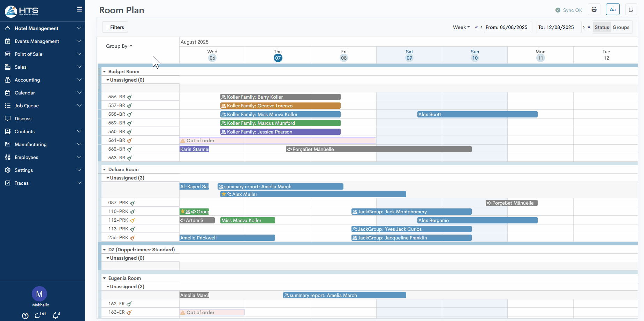Open the Filters button
The image size is (644, 321).
[x=115, y=27]
